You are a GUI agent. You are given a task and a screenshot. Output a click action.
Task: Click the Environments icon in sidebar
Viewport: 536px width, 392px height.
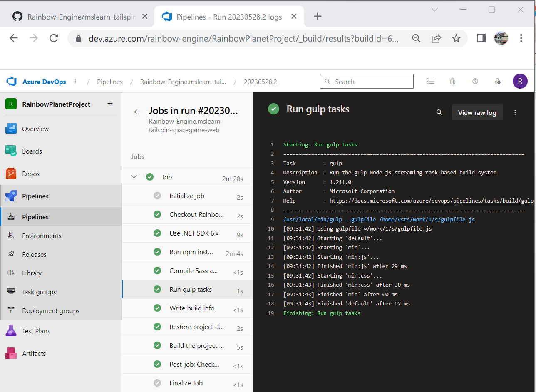coord(11,236)
